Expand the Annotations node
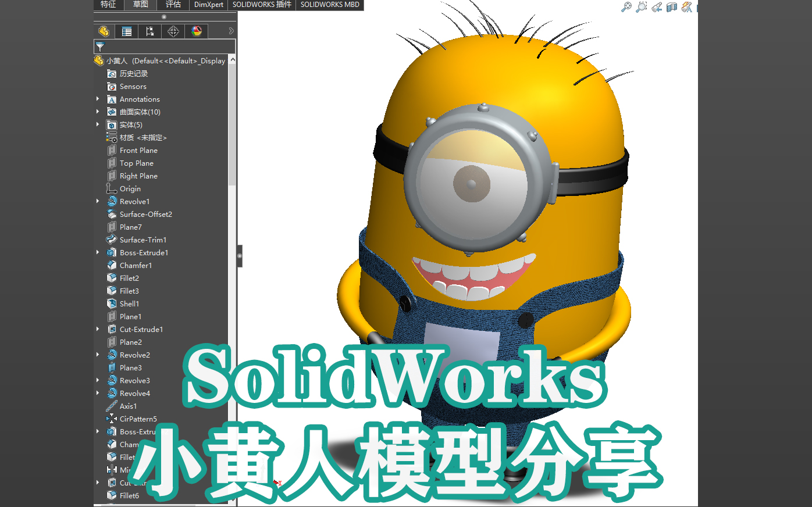This screenshot has width=812, height=507. coord(98,99)
